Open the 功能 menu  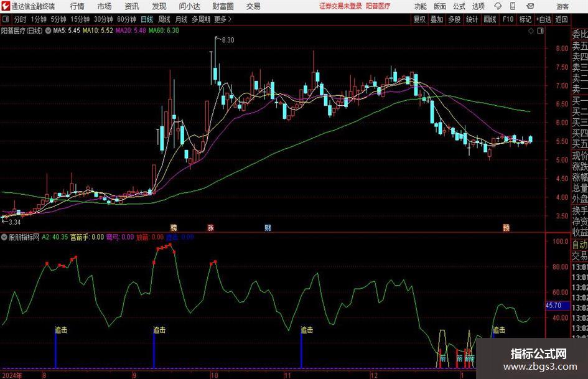pyautogui.click(x=421, y=6)
